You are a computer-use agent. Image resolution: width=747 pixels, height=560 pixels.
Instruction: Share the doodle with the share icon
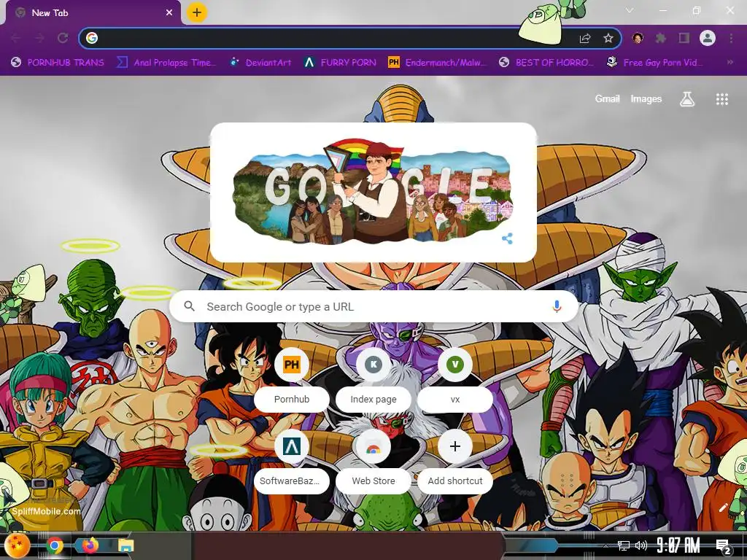pyautogui.click(x=508, y=238)
